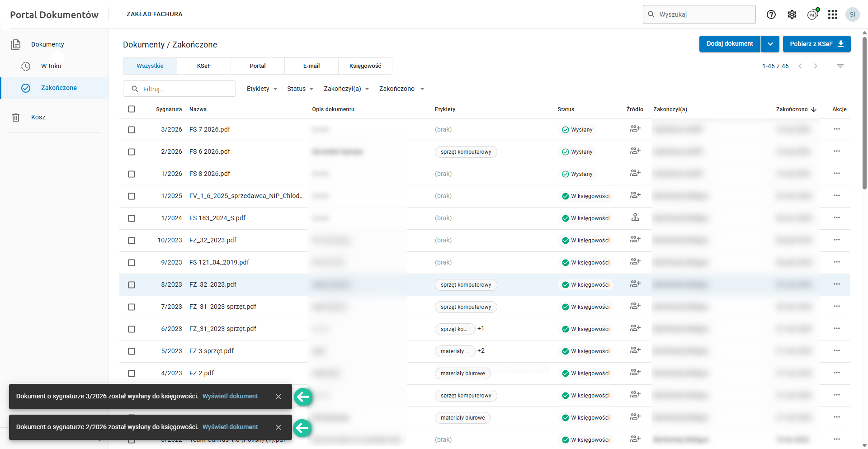
Task: Tick the select-all checkbox in table header
Action: [132, 109]
